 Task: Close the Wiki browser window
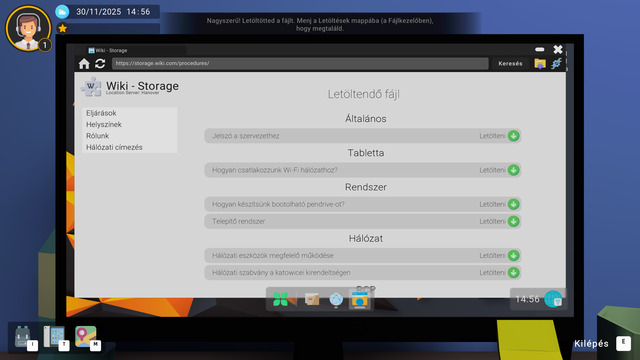[x=558, y=49]
